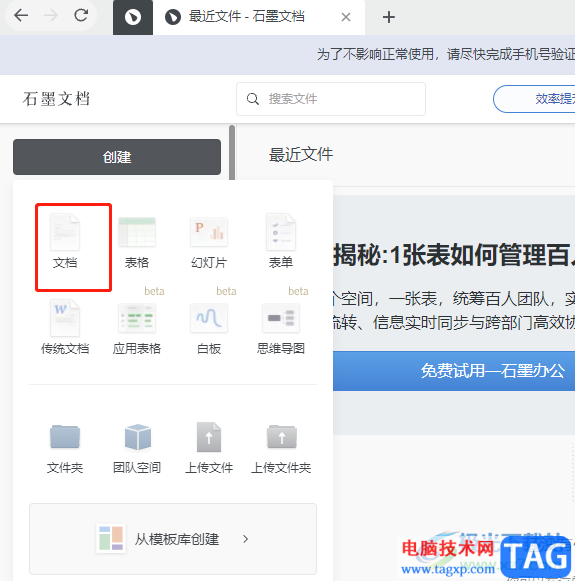Create a 传统文档 traditional document
The width and height of the screenshot is (575, 581).
[65, 327]
